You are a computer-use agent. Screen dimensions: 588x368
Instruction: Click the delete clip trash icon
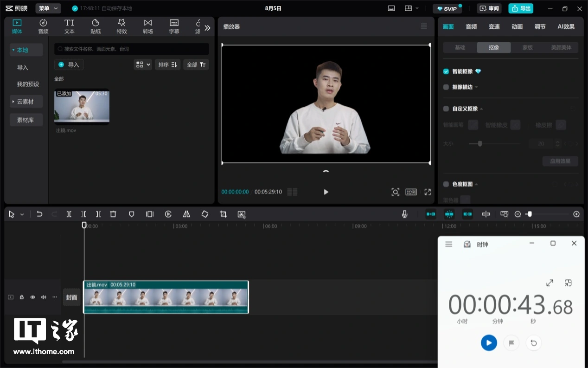(x=113, y=214)
